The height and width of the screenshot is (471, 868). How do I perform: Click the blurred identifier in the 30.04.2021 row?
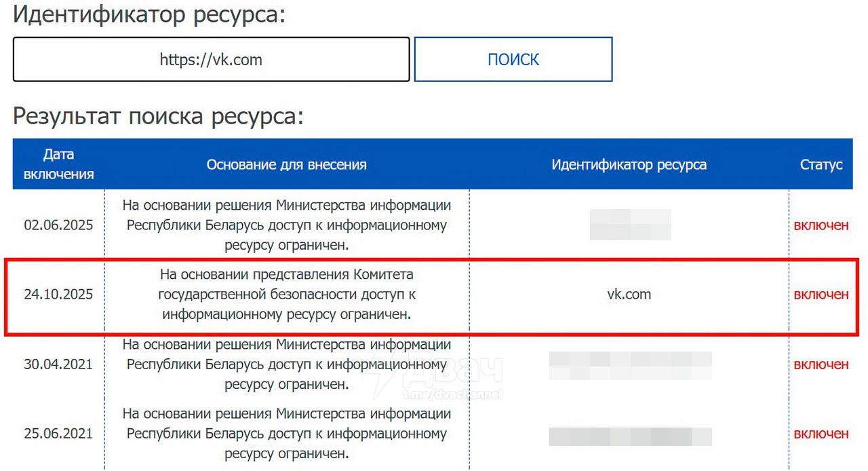[x=629, y=364]
